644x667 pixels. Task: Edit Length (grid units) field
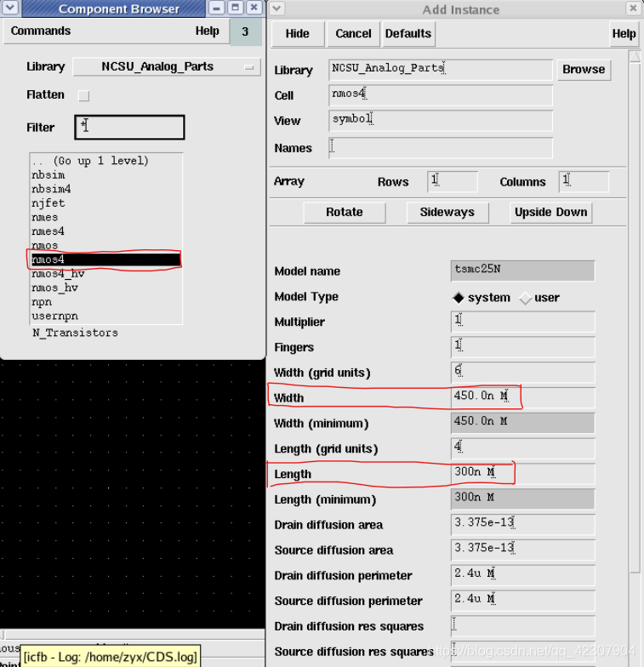click(522, 449)
